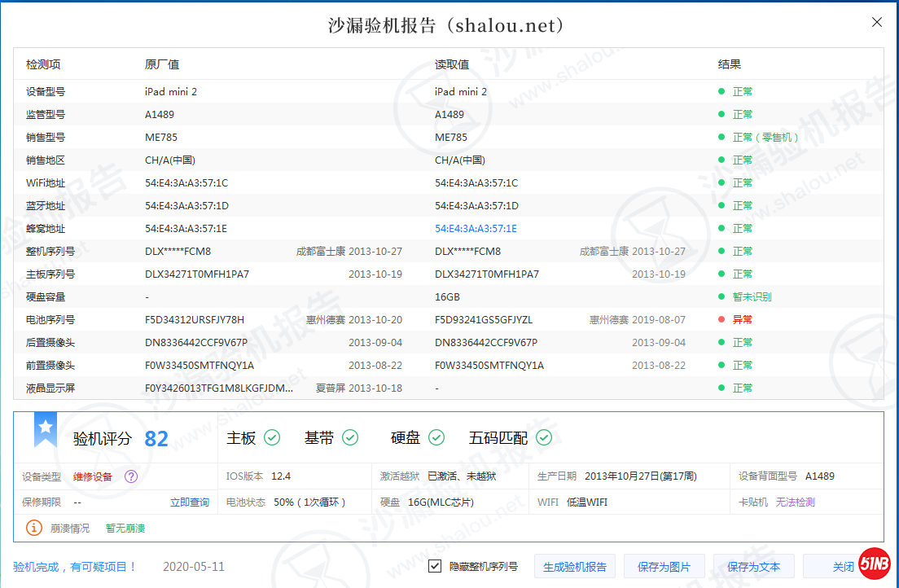Click the 关闭 button
This screenshot has width=899, height=588.
(839, 567)
